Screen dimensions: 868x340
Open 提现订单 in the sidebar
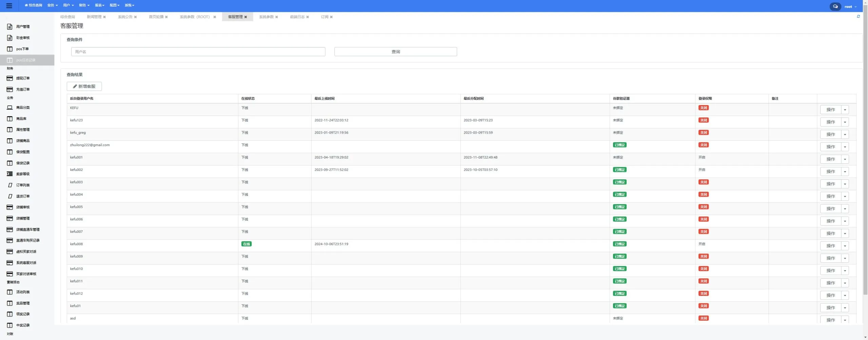(x=23, y=78)
